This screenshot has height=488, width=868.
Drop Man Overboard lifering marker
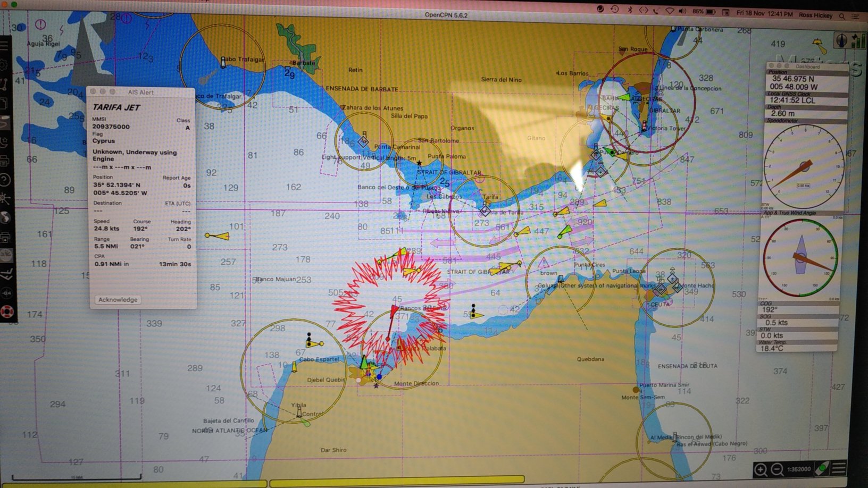7,312
